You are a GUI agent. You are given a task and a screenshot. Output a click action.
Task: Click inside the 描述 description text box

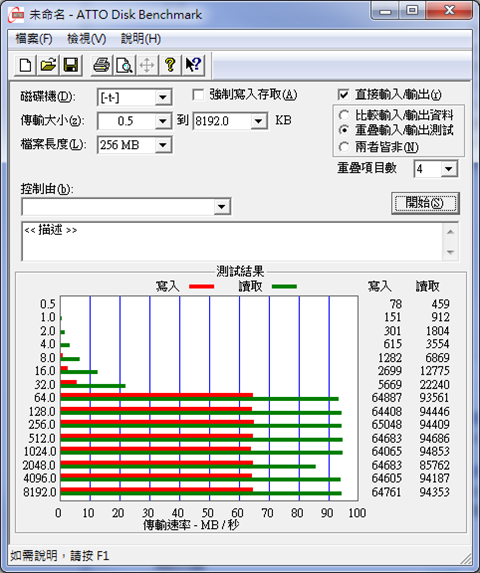pyautogui.click(x=232, y=242)
